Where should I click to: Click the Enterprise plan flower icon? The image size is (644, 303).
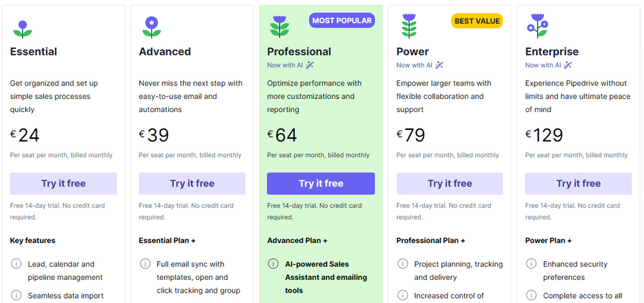(537, 27)
